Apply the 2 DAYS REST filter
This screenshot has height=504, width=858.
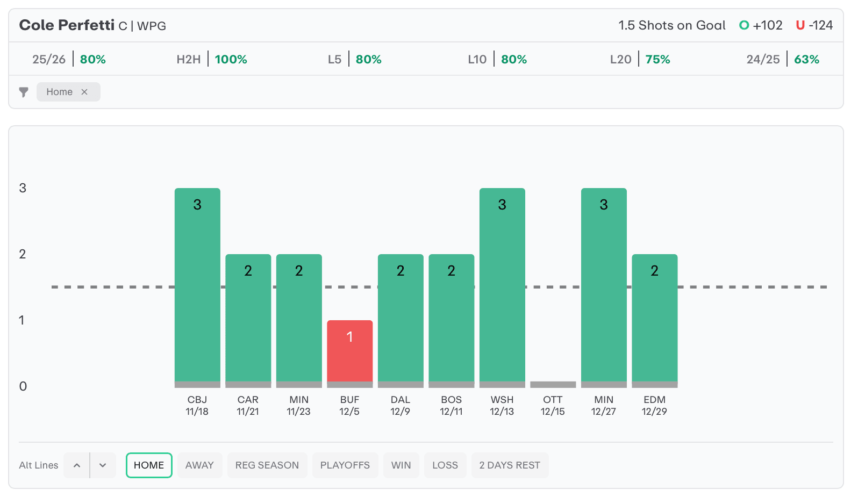[x=510, y=465]
